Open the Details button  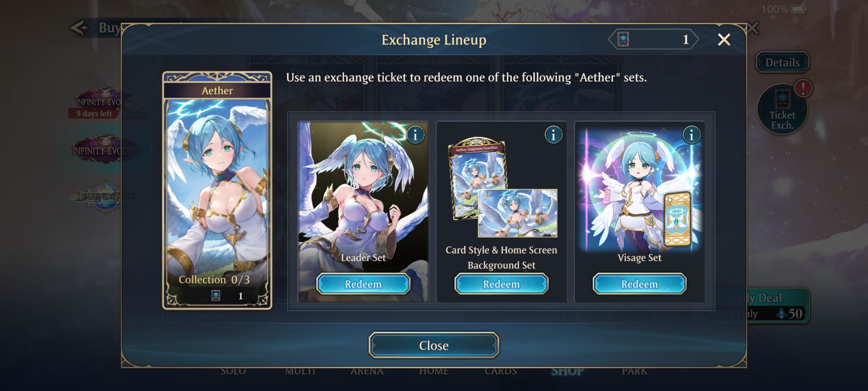782,62
